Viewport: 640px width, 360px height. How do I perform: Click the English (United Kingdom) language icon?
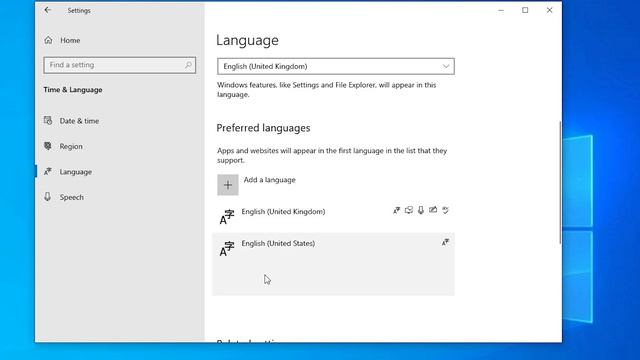[x=227, y=217]
